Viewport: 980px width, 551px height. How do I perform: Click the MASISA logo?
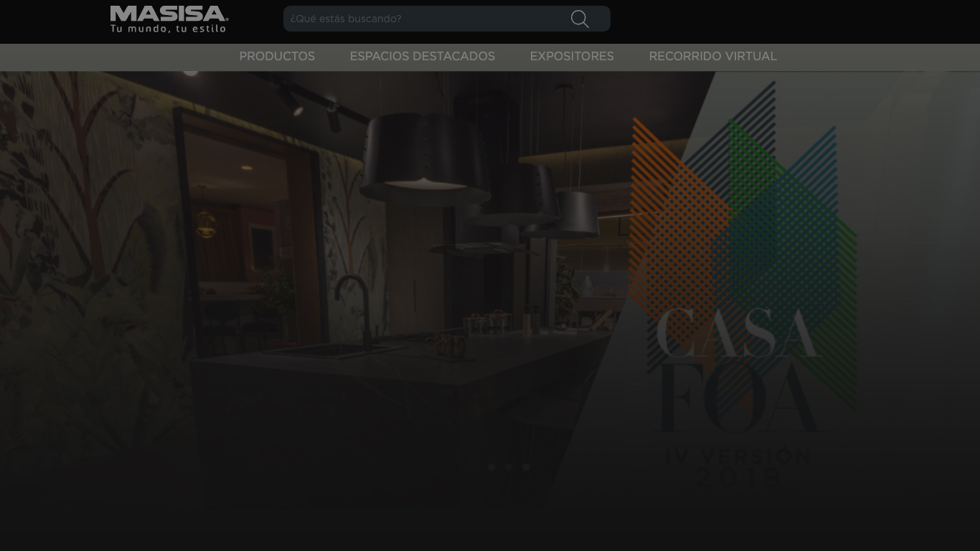tap(169, 14)
